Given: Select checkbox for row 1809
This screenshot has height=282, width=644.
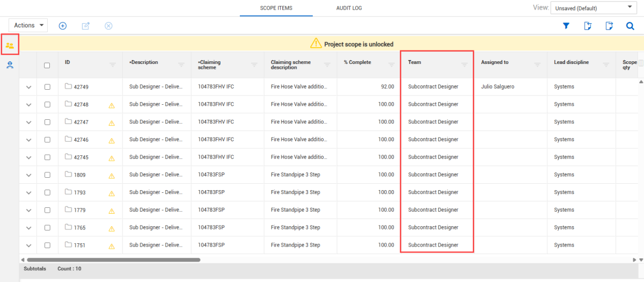Looking at the screenshot, I should [x=47, y=175].
